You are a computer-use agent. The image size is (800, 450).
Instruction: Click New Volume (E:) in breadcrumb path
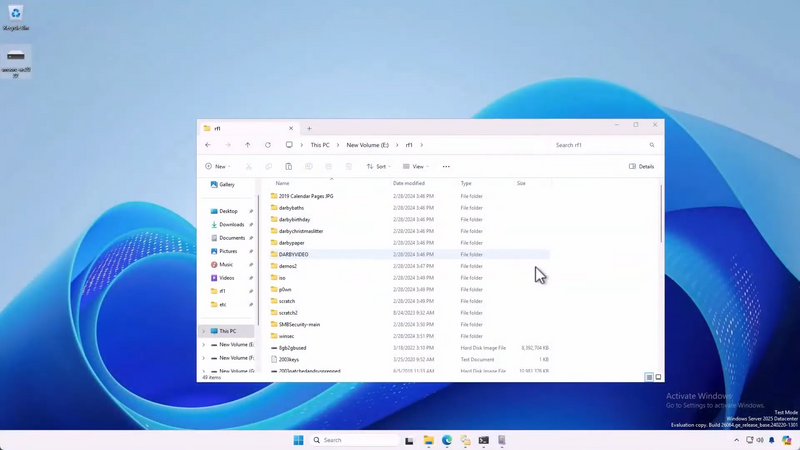[x=370, y=145]
